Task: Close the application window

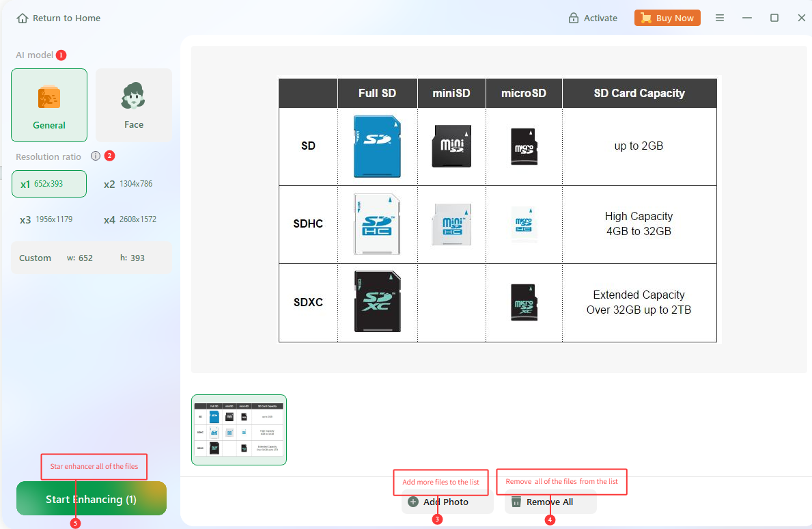Action: tap(801, 18)
